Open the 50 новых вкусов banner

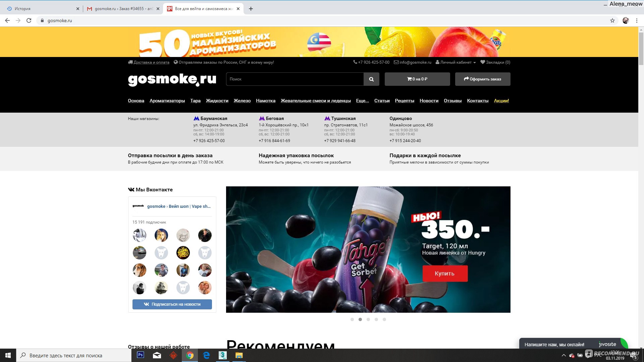(x=319, y=42)
